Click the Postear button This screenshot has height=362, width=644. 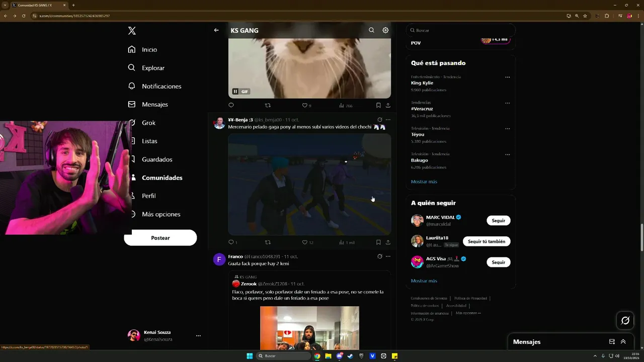pos(160,238)
